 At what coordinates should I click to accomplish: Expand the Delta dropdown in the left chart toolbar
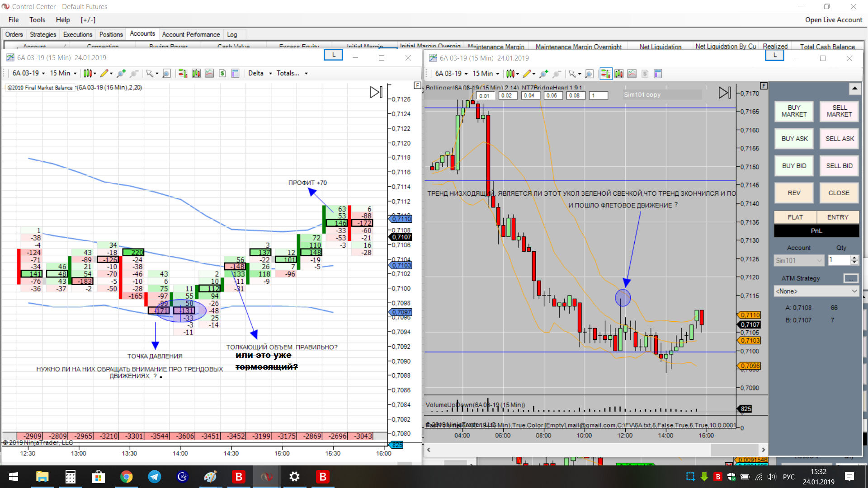click(260, 73)
